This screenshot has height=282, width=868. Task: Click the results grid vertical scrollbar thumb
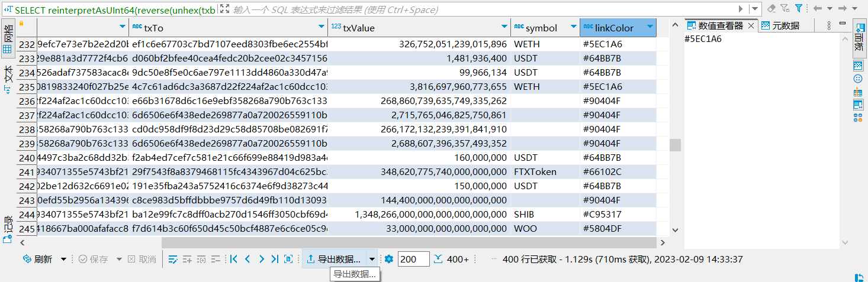(675, 145)
